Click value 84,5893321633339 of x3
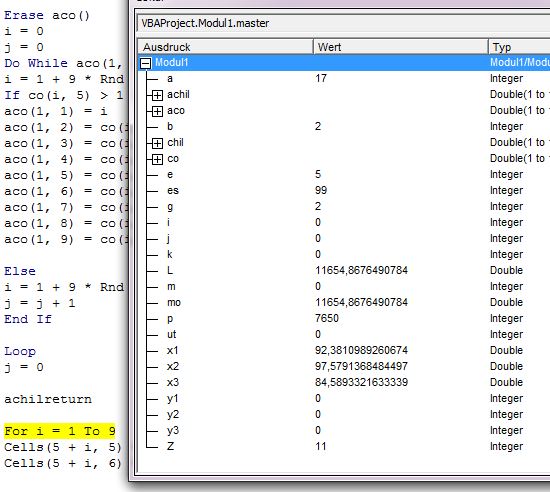The width and height of the screenshot is (550, 492). click(x=361, y=382)
